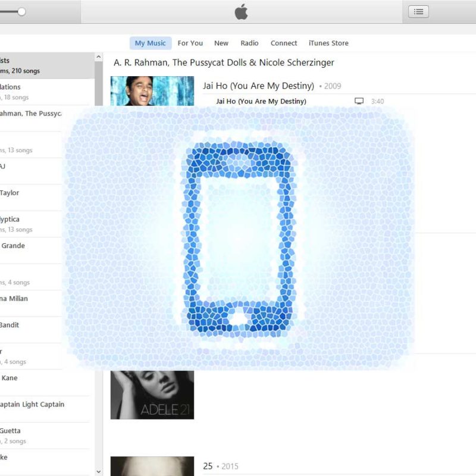Click the sidebar scroll up arrow
Viewport: 476px width, 476px height.
(x=98, y=57)
